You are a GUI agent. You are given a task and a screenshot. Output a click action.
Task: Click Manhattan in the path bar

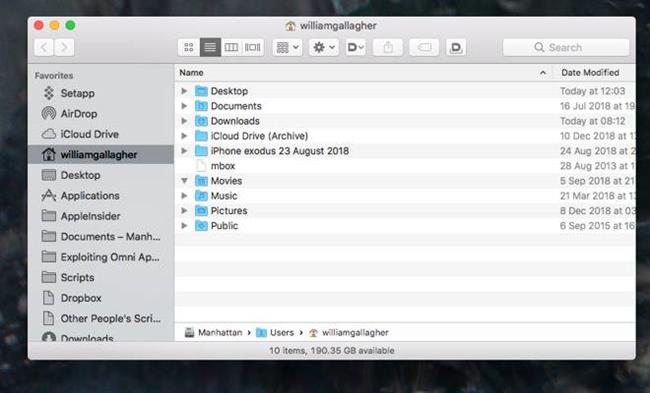(x=213, y=332)
